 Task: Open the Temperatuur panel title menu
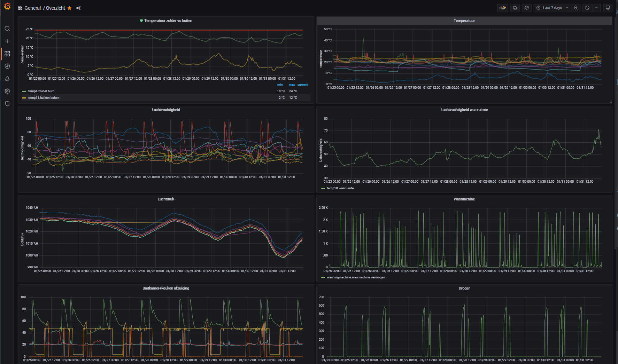click(464, 21)
